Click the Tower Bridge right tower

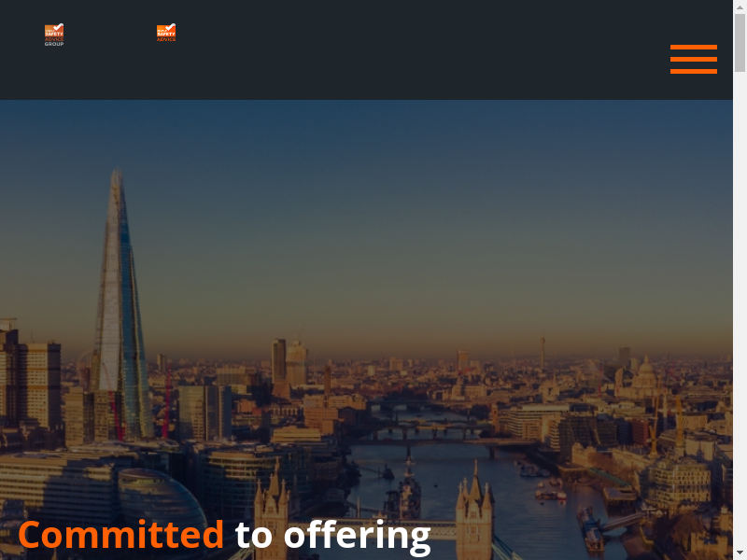tap(474, 511)
